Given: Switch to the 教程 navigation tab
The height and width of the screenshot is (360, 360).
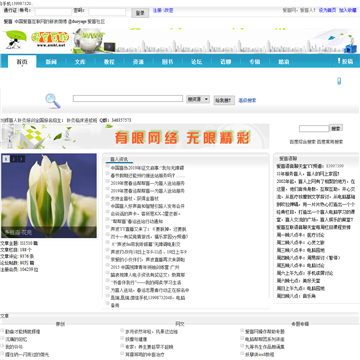Looking at the screenshot, I should coord(109,62).
